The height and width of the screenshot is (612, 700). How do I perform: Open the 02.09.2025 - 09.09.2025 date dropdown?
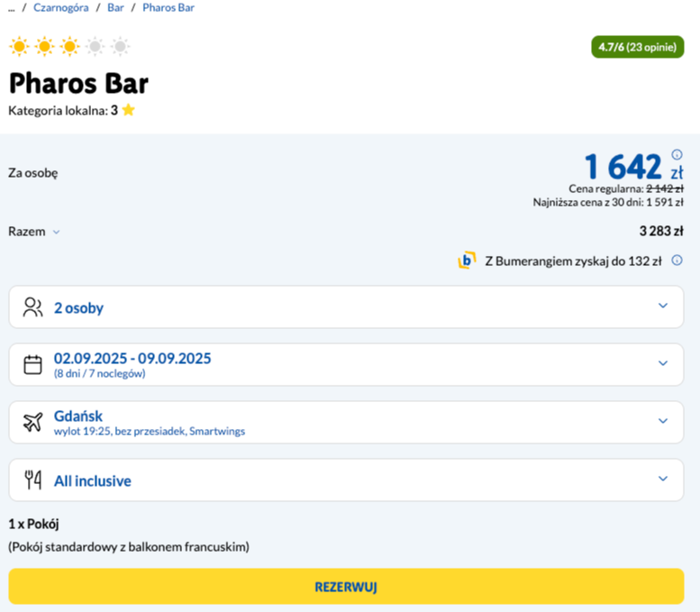[x=346, y=364]
